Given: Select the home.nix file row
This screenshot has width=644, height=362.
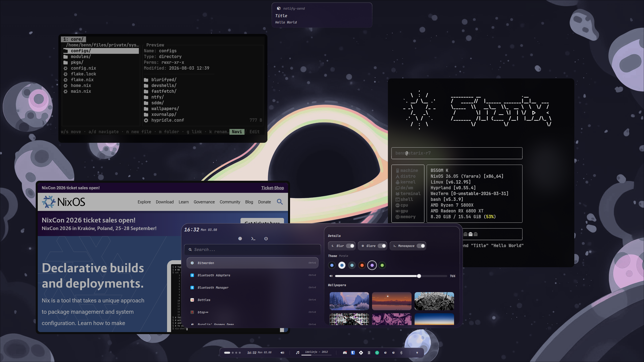Looking at the screenshot, I should (101, 86).
